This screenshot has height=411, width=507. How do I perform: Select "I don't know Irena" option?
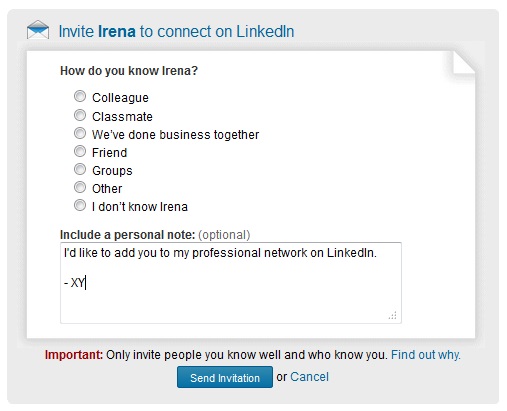click(80, 205)
